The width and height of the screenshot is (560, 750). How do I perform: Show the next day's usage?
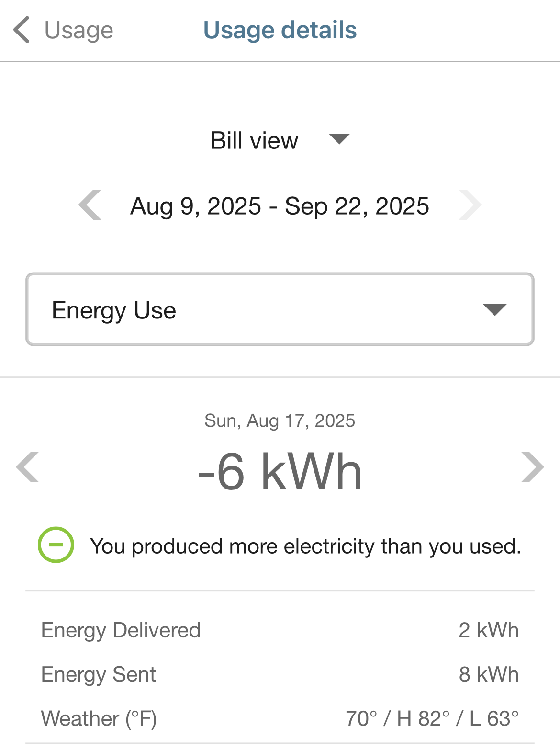tap(532, 467)
